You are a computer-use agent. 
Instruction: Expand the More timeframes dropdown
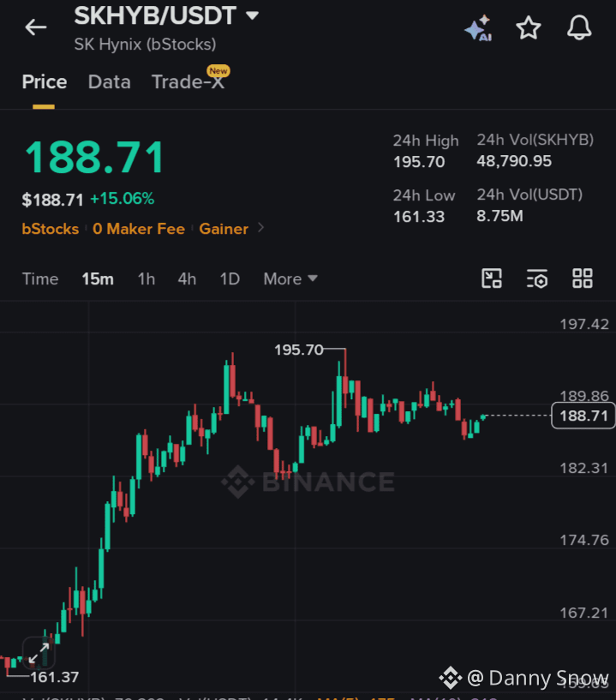[290, 279]
